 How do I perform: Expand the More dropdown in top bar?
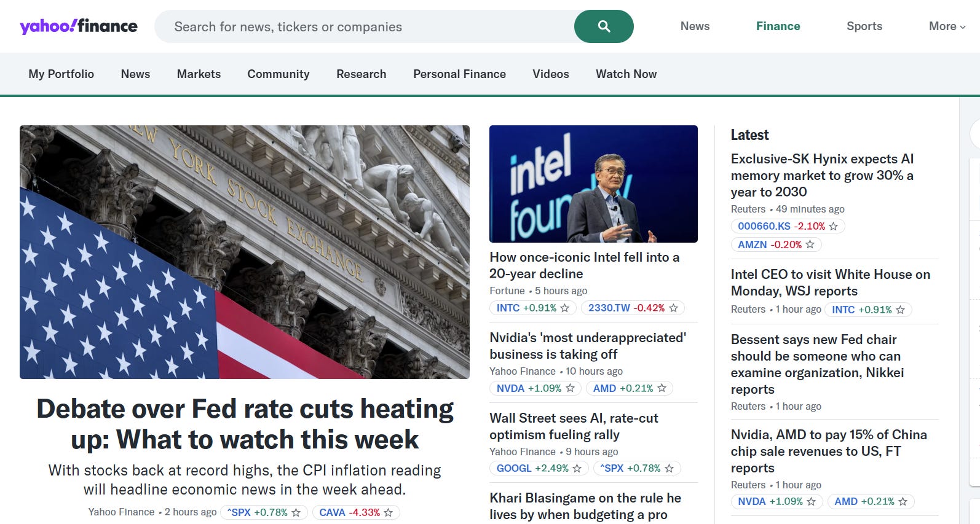(947, 26)
